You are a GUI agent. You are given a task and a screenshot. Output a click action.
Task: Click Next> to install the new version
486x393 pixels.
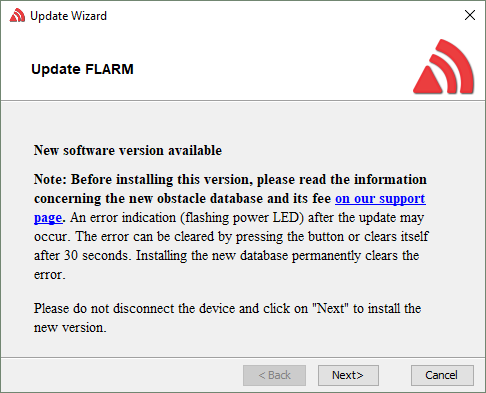tap(348, 375)
